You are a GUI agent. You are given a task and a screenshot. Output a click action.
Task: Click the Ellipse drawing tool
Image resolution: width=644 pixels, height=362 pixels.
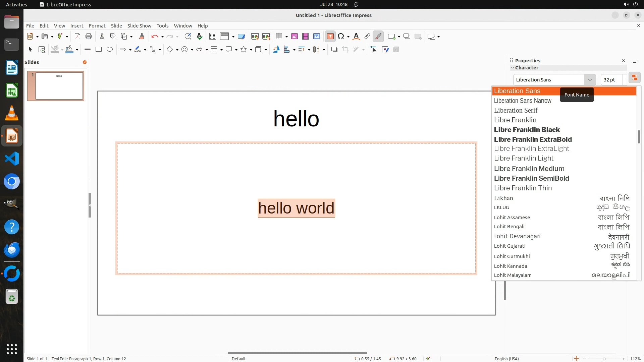point(110,50)
